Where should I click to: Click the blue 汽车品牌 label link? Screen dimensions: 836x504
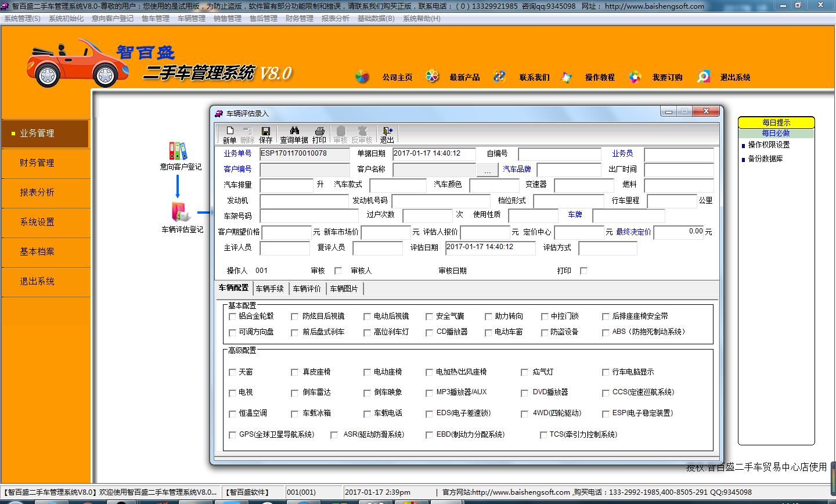point(517,169)
